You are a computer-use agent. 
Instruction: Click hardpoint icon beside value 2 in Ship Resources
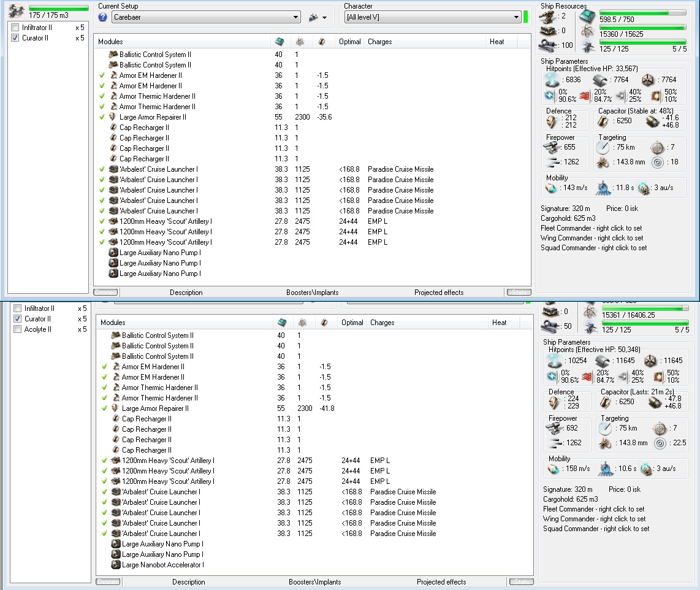548,17
